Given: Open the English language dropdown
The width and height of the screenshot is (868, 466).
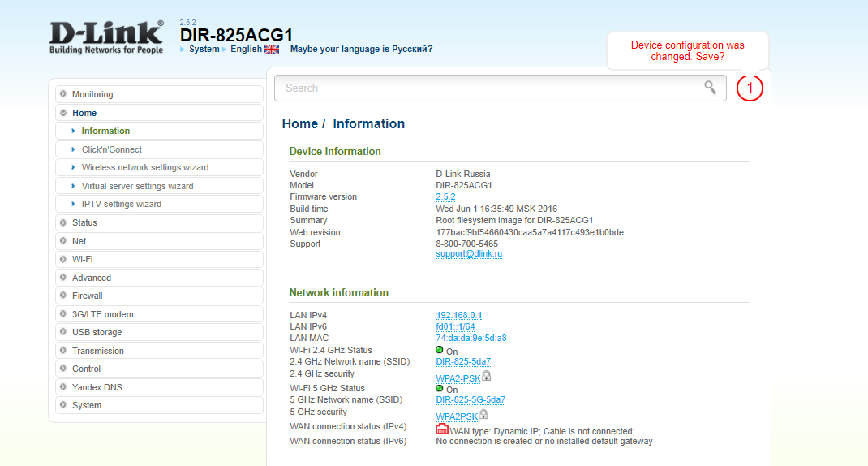Looking at the screenshot, I should coord(246,49).
